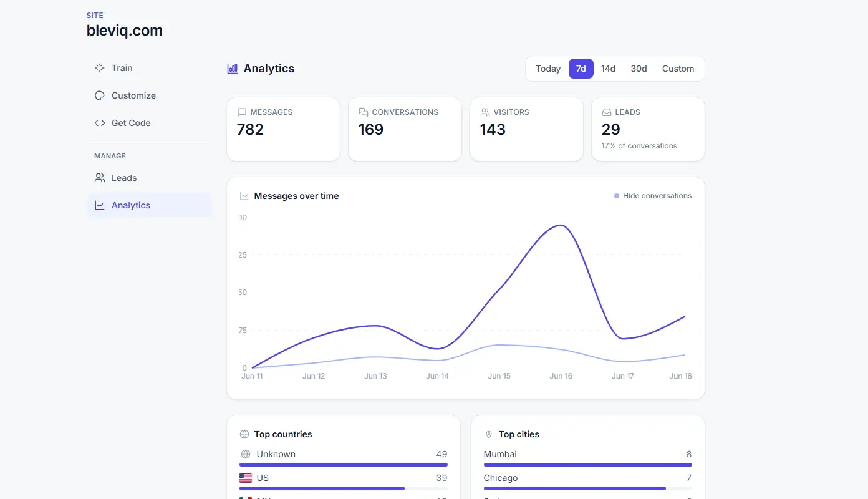
Task: Click the Messages speech bubble icon
Action: click(242, 112)
